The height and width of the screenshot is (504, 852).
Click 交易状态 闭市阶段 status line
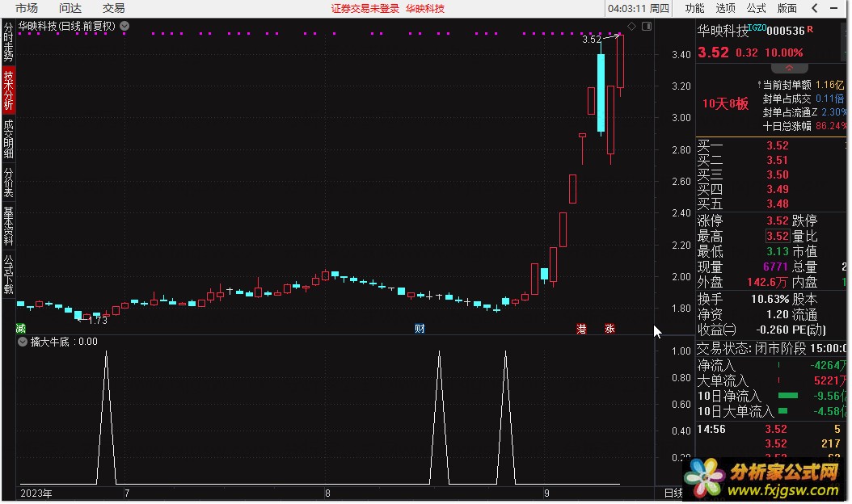[x=772, y=348]
